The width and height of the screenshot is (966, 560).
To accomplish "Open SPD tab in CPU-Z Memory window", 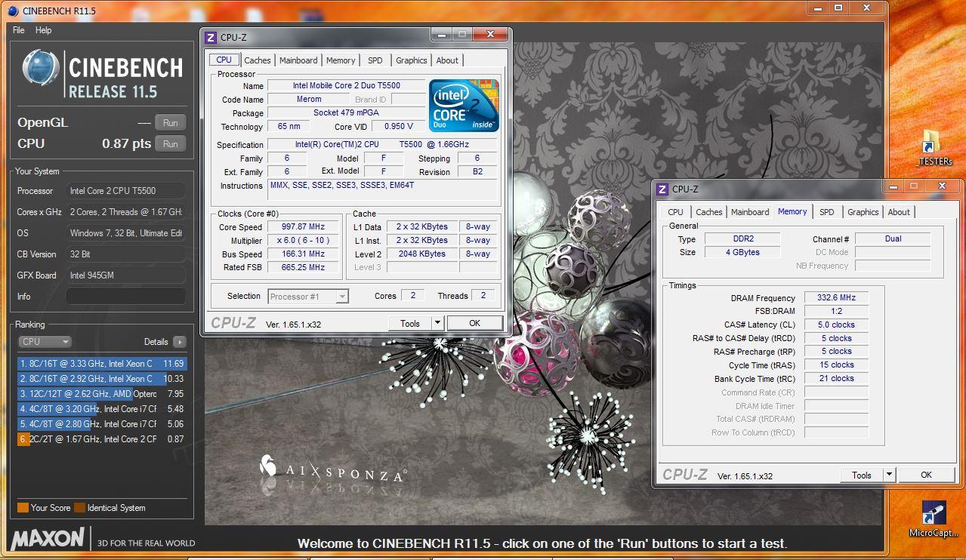I will coord(827,212).
